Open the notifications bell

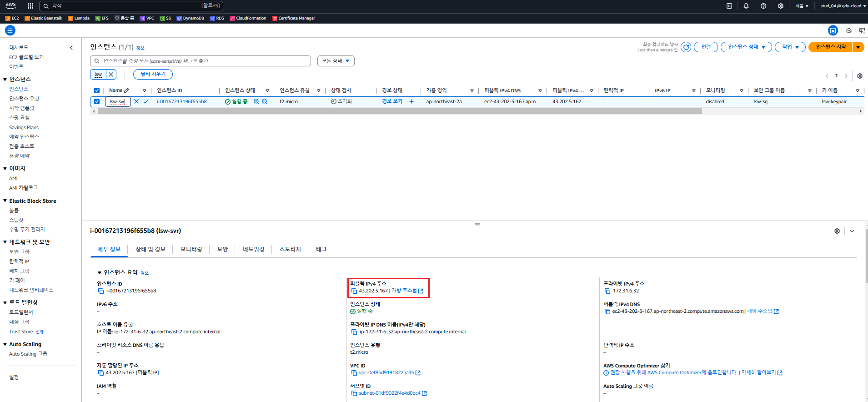click(746, 6)
